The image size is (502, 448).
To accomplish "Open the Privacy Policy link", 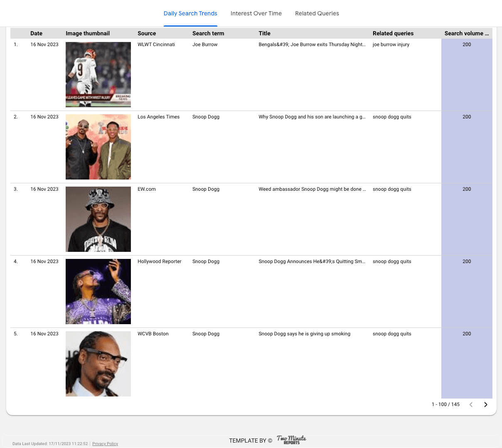I will point(105,444).
